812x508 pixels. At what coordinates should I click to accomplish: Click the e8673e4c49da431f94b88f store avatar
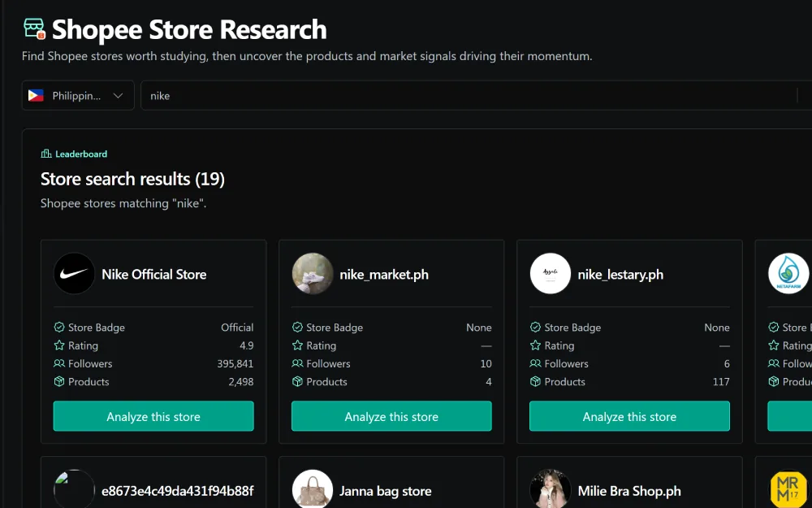(74, 488)
